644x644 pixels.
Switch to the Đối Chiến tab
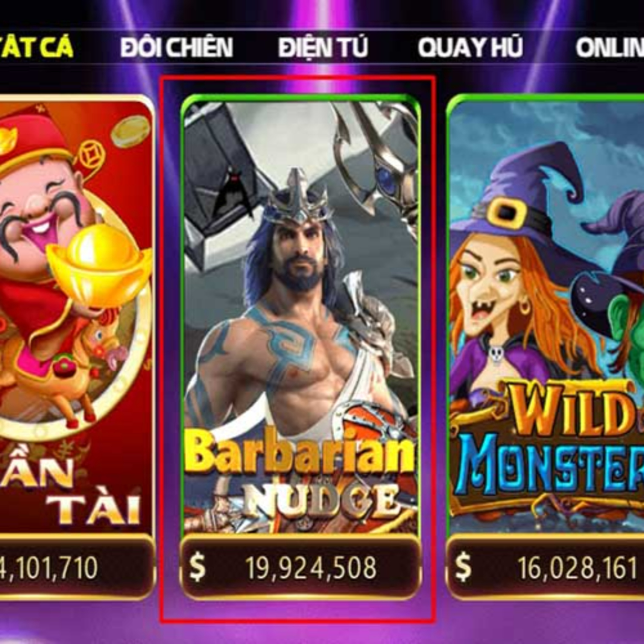177,47
